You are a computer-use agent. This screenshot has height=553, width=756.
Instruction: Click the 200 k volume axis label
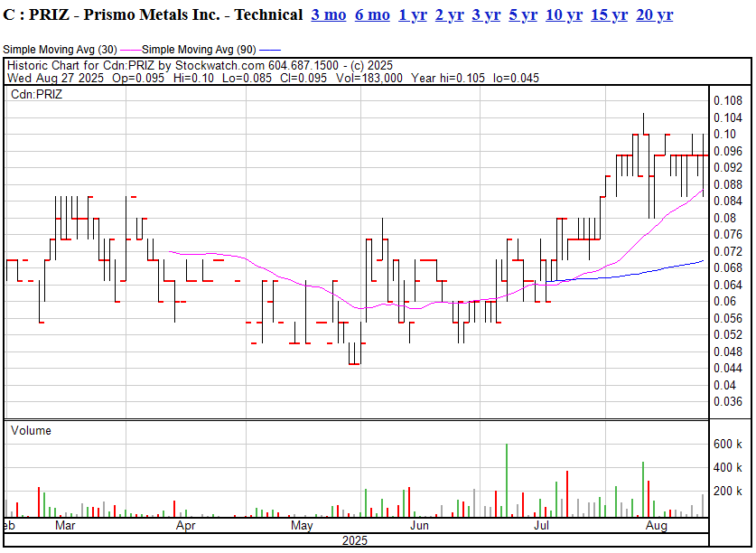click(728, 492)
